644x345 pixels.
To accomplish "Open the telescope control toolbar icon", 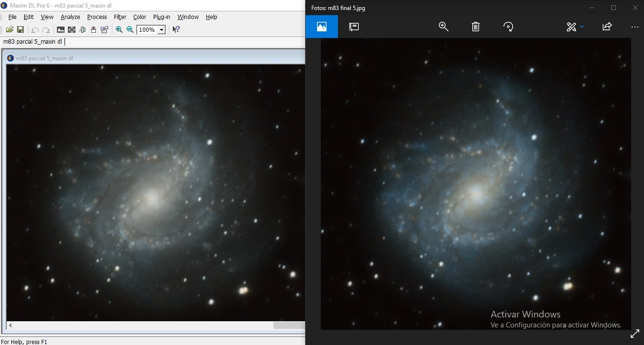I will pos(83,29).
